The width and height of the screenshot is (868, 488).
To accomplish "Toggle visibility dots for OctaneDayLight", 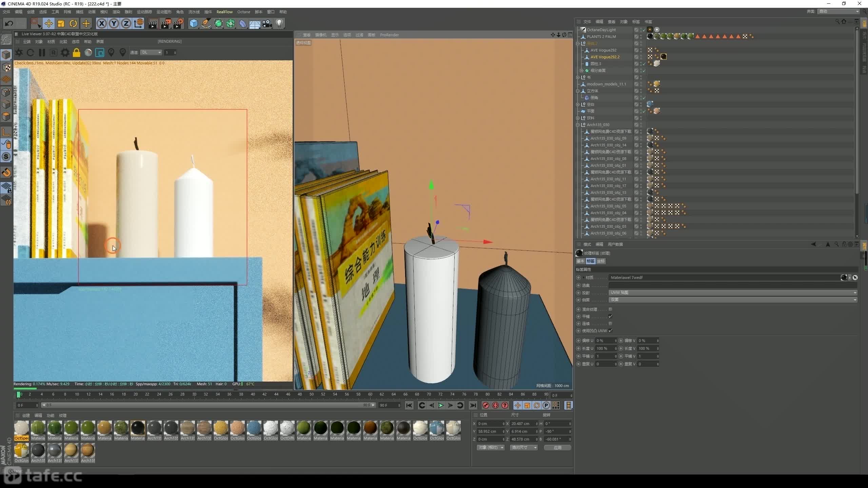I will coord(641,30).
